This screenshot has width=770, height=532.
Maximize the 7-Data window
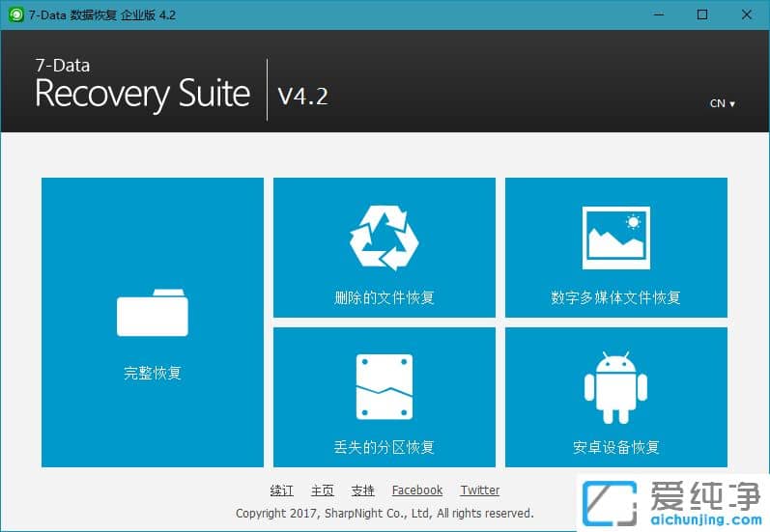coord(702,14)
